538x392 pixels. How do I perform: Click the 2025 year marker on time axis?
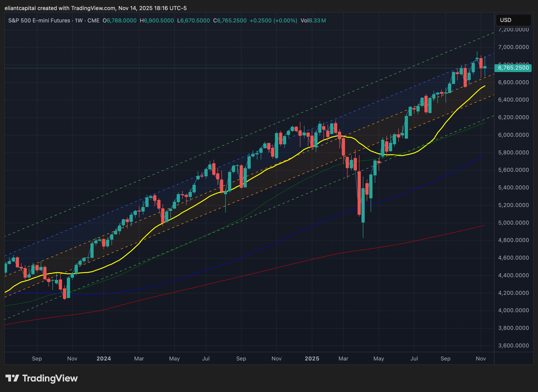(x=312, y=359)
